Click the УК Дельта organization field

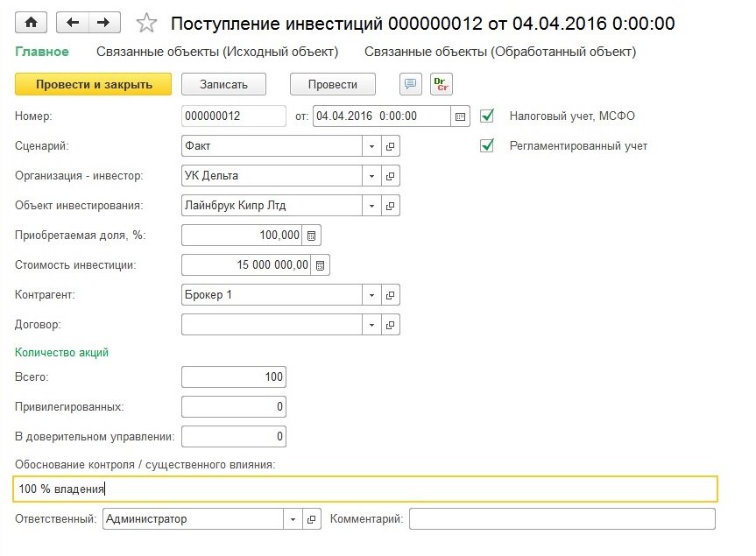pyautogui.click(x=272, y=176)
